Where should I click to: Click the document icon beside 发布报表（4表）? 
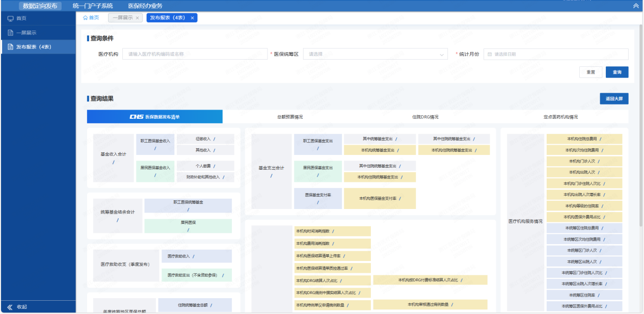click(10, 47)
